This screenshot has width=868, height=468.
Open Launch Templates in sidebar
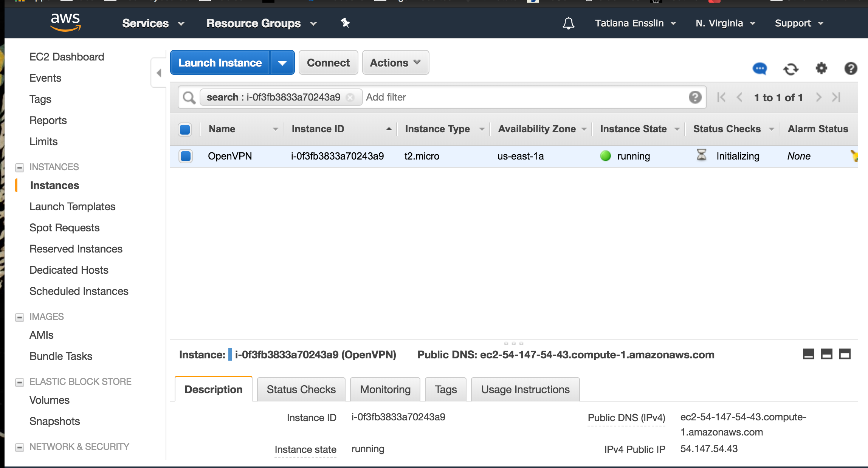pos(73,206)
